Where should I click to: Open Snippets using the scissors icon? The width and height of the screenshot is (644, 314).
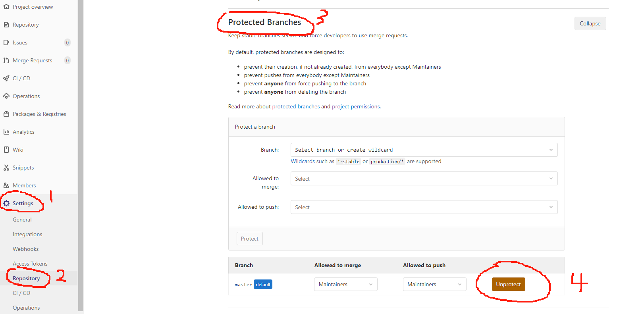(x=6, y=167)
